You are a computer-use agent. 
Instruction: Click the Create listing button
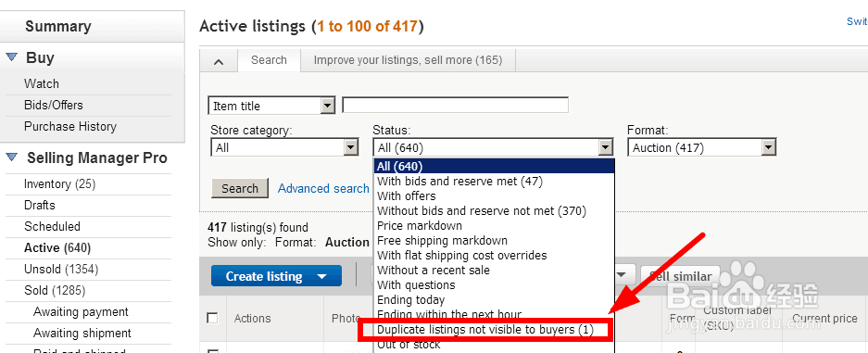[x=264, y=276]
